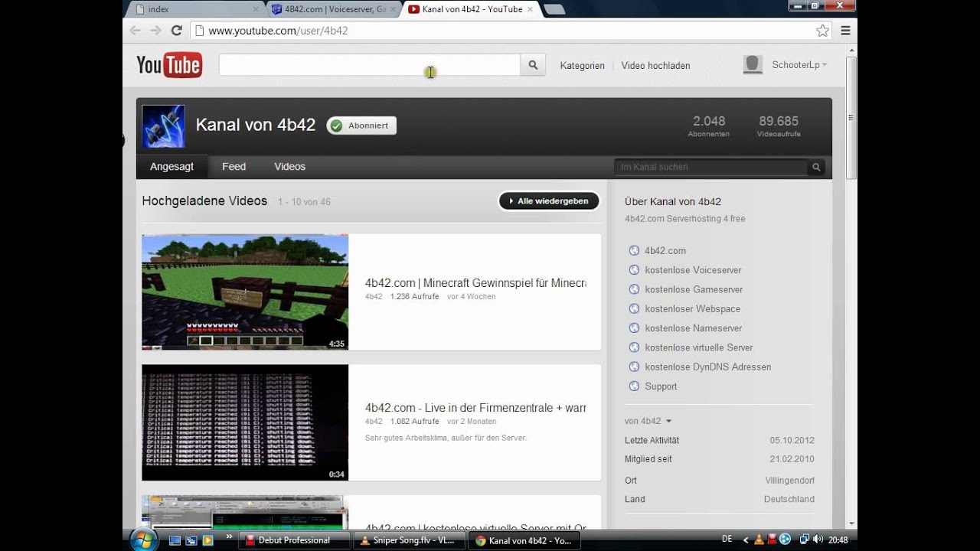Click the '2.048 Abonnenten' count
This screenshot has height=551, width=980.
[708, 126]
